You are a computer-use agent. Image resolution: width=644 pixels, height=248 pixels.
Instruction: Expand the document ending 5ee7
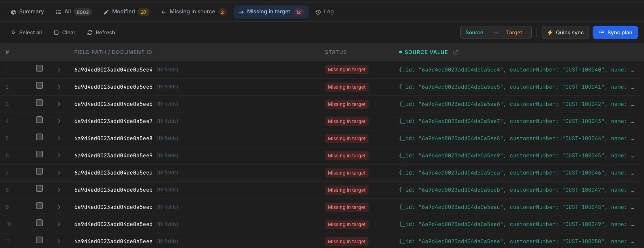[x=59, y=121]
